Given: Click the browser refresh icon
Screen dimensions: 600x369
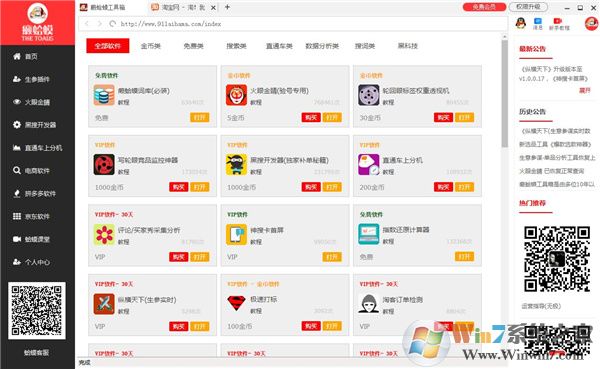Looking at the screenshot, I should tap(112, 24).
